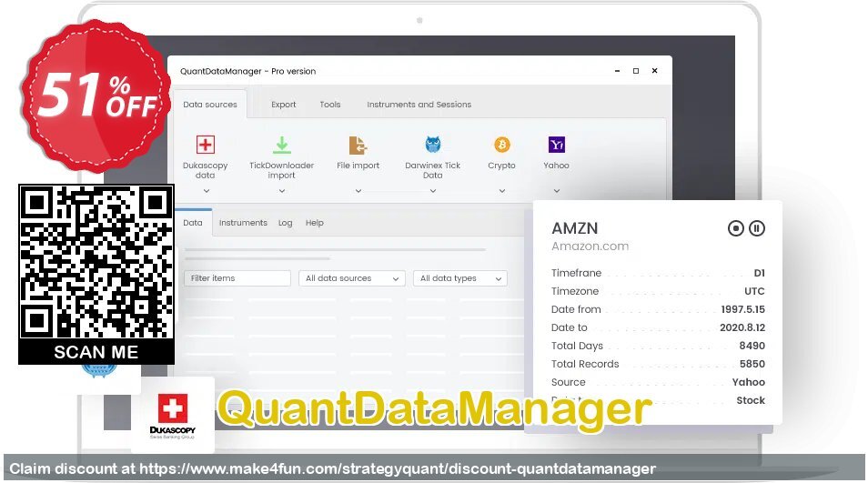Click the Source value Yahoo
Screen dimensions: 868x483
click(749, 382)
